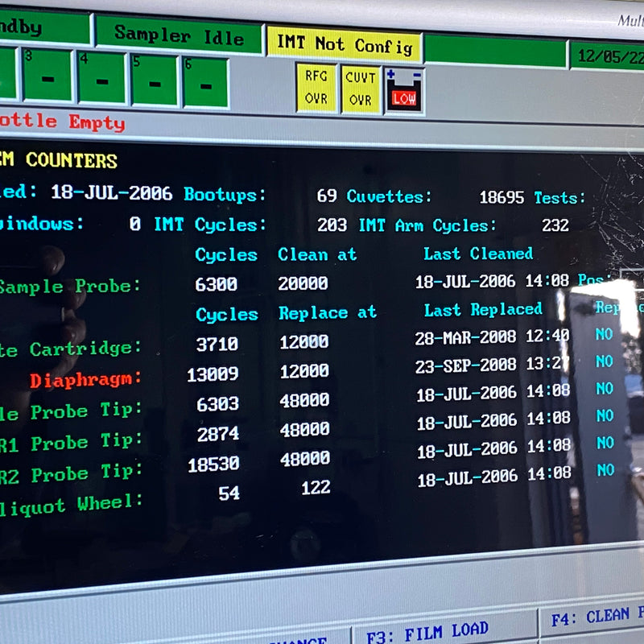The width and height of the screenshot is (644, 644).
Task: Select the RFG OVR override icon
Action: [x=317, y=87]
